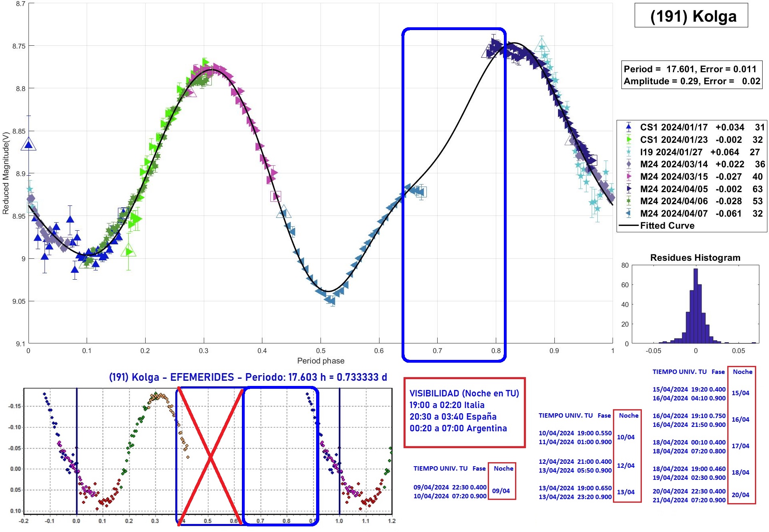The height and width of the screenshot is (532, 769).
Task: Click the EFEMERIDES chart title
Action: [248, 377]
